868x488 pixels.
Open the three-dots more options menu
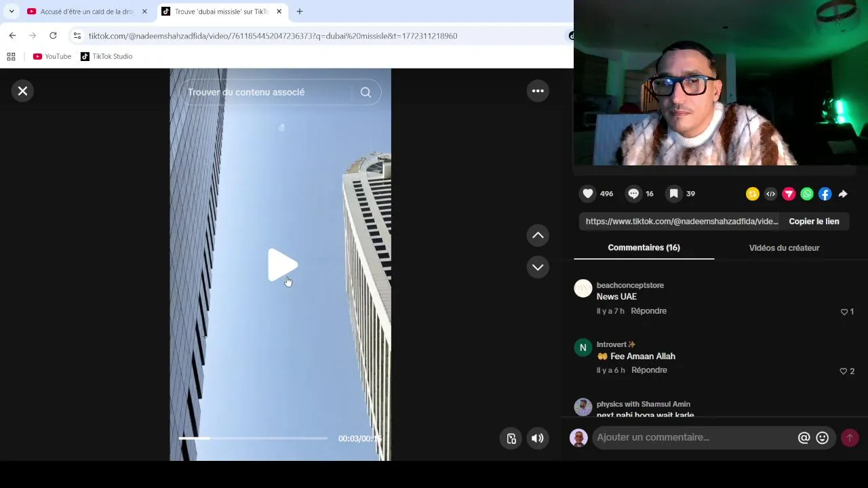[538, 91]
